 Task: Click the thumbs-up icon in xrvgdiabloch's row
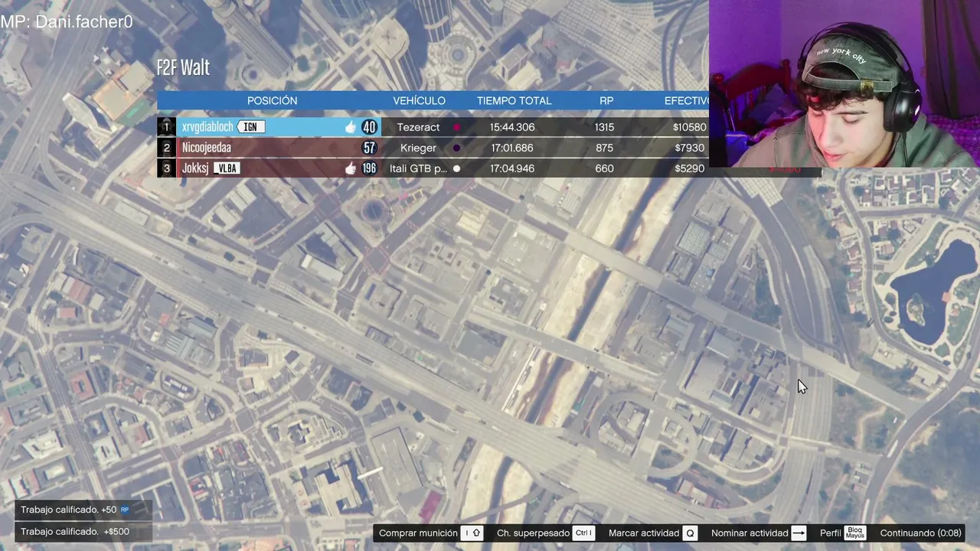[x=351, y=127]
